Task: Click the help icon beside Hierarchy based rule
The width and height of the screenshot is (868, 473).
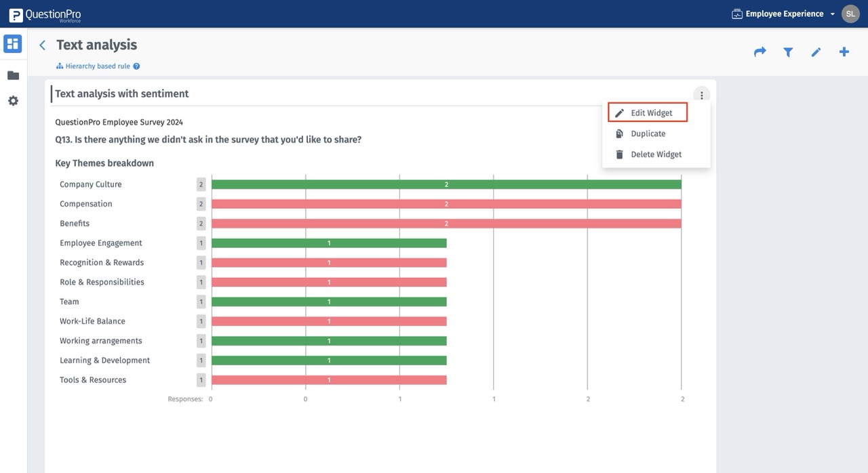Action: pyautogui.click(x=137, y=66)
